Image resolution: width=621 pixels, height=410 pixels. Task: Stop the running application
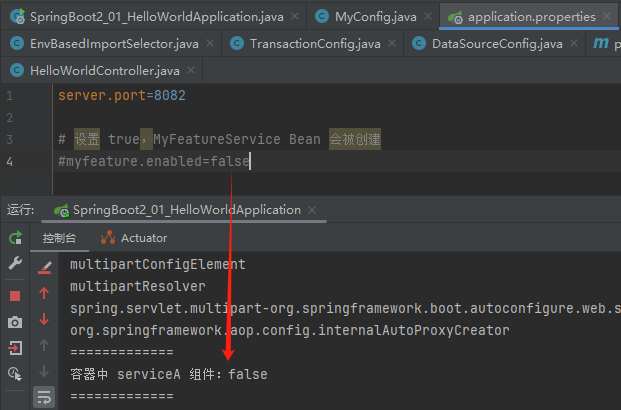pyautogui.click(x=15, y=296)
